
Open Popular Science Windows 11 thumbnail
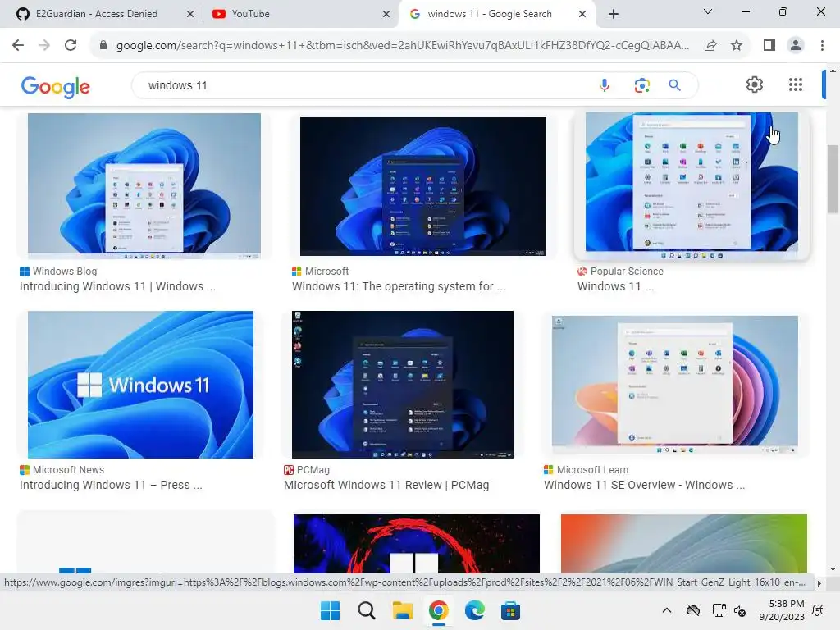[692, 185]
